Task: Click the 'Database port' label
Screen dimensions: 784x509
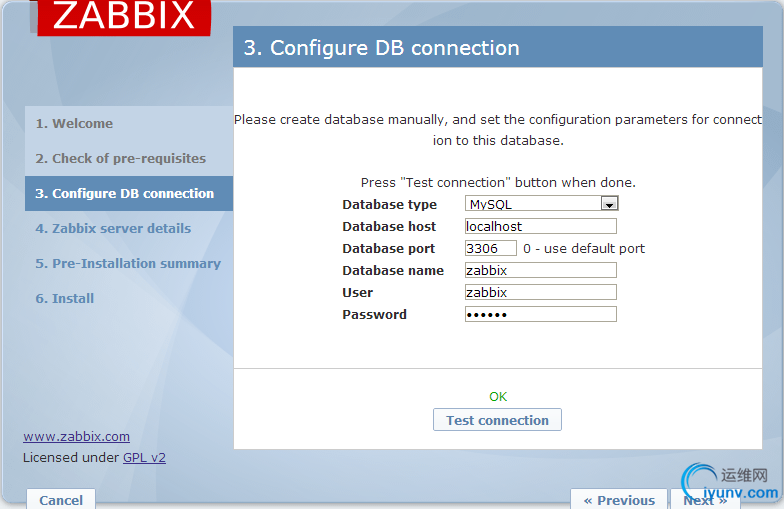Action: click(x=388, y=248)
